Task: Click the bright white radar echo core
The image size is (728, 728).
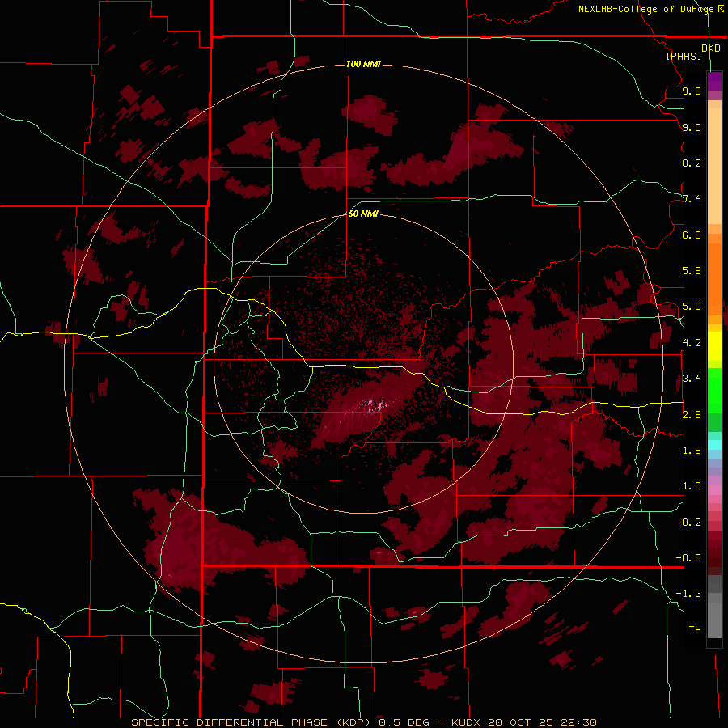Action: [x=375, y=405]
